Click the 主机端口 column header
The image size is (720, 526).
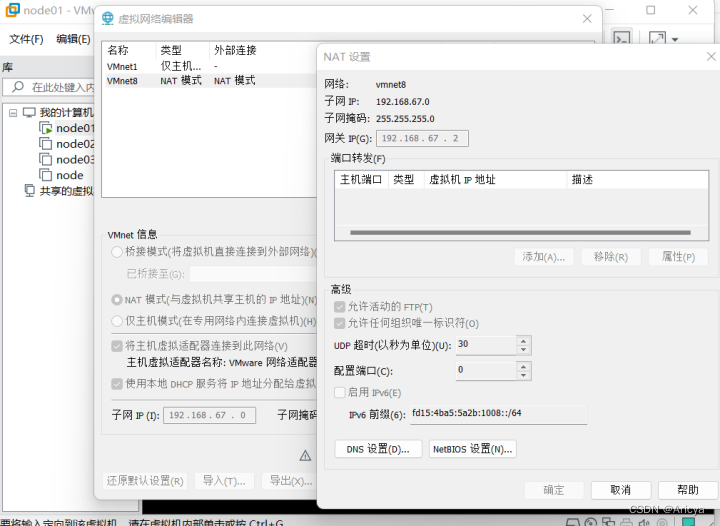[x=361, y=179]
